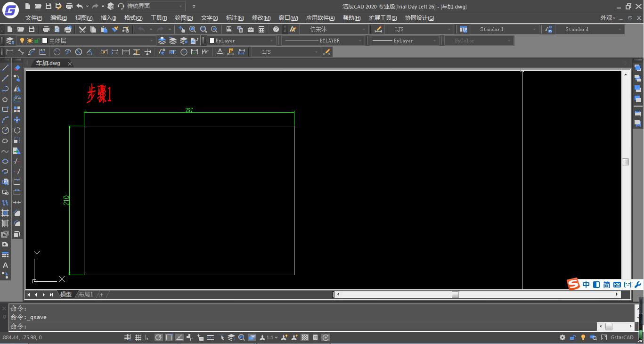Open the 绘图(D) menu
This screenshot has height=344, width=644.
coord(184,18)
